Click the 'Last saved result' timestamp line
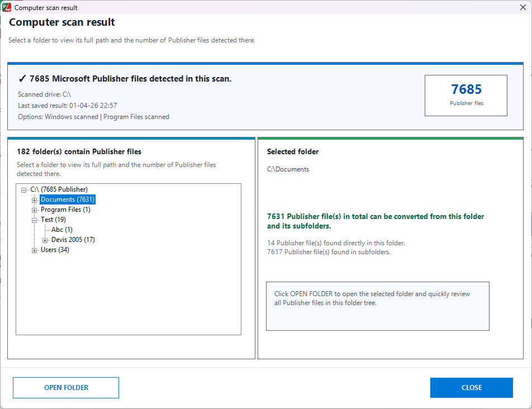The height and width of the screenshot is (409, 532). 68,106
